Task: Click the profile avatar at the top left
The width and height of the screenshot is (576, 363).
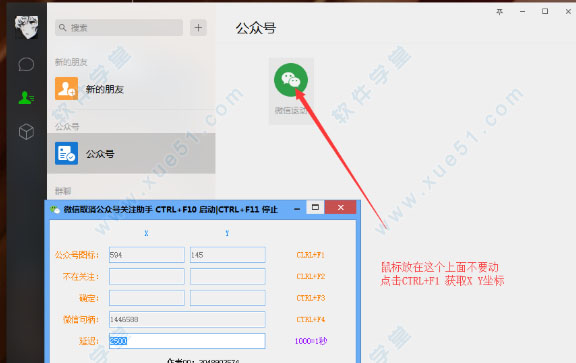Action: 26,27
